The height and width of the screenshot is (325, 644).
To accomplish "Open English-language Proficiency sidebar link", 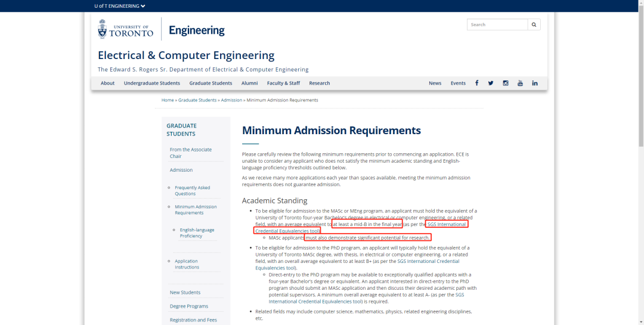I will [x=197, y=233].
